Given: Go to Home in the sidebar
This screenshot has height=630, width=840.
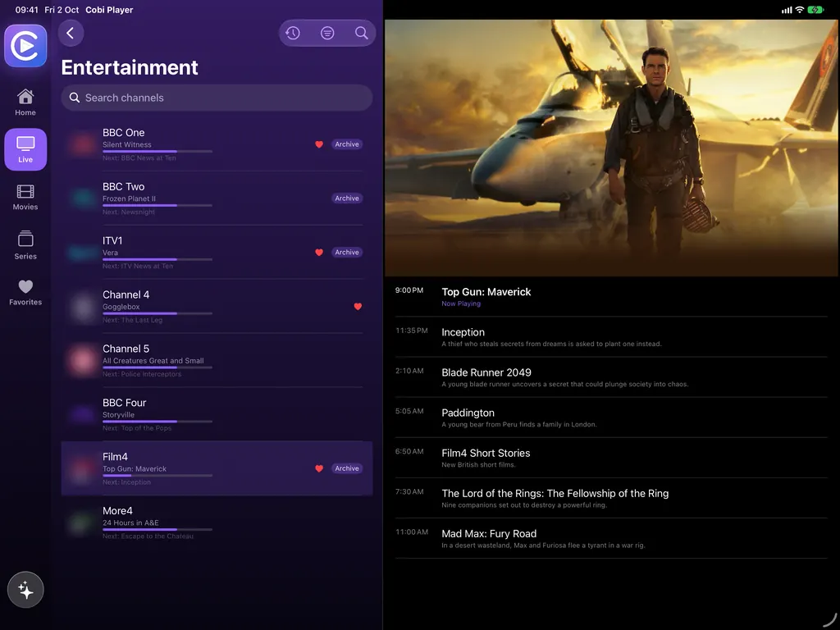Looking at the screenshot, I should tap(25, 103).
